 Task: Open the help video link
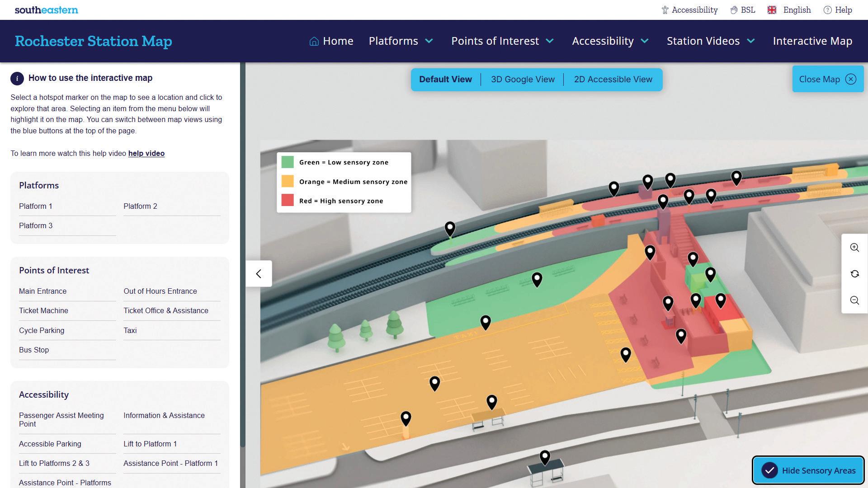pyautogui.click(x=146, y=154)
